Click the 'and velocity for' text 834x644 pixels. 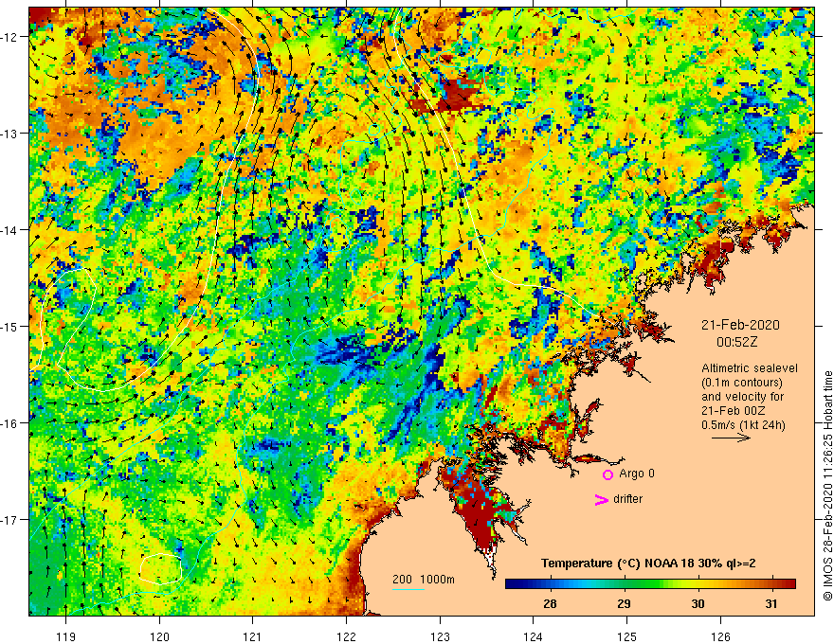[x=742, y=397]
